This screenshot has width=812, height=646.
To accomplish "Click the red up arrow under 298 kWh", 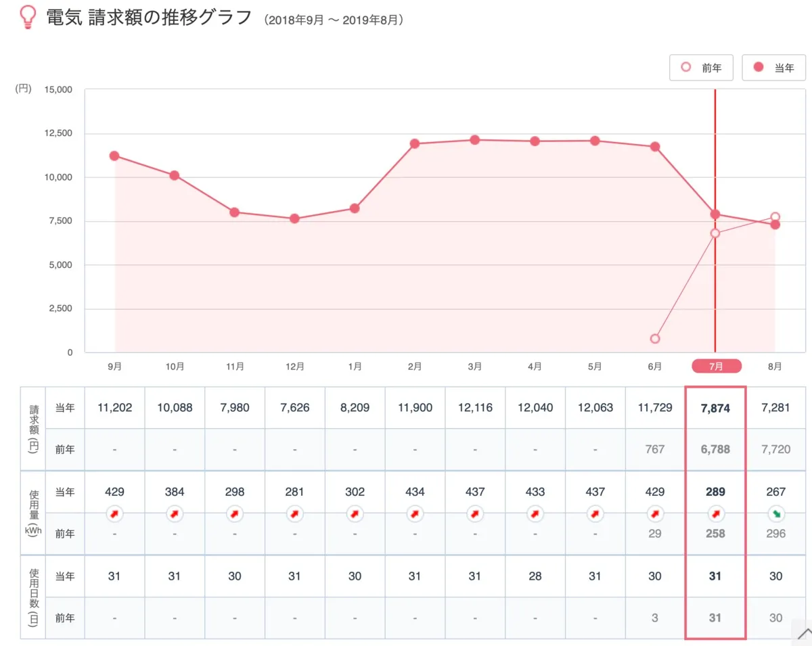I will (x=235, y=515).
